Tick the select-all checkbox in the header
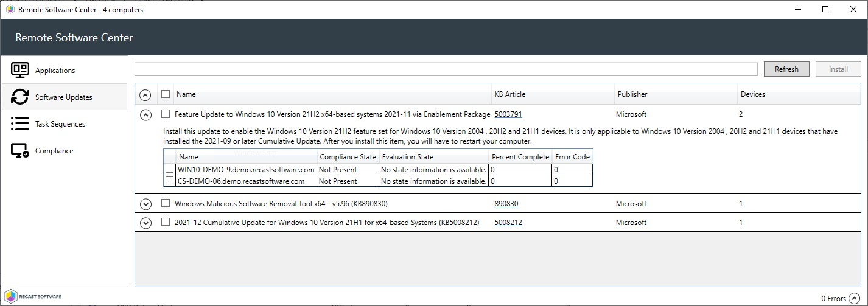The width and height of the screenshot is (868, 306). tap(166, 94)
